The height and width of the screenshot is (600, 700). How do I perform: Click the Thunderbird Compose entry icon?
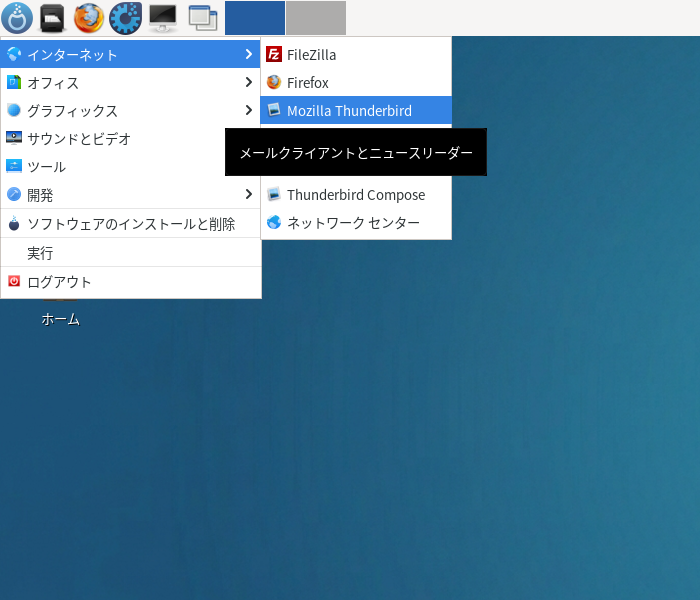274,194
